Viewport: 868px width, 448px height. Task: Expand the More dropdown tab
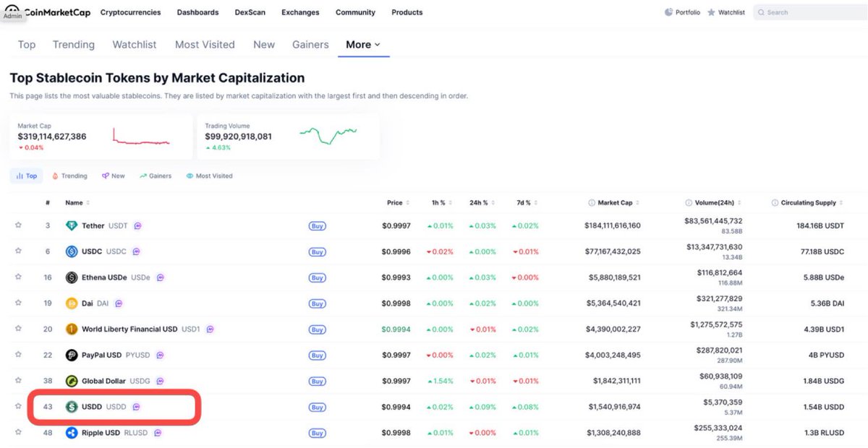coord(363,45)
